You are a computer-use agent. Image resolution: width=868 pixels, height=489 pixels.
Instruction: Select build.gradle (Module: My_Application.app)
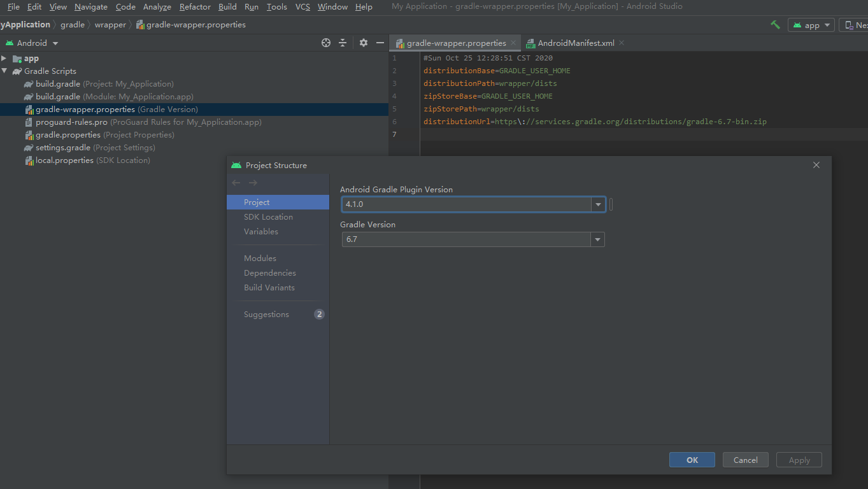point(115,96)
